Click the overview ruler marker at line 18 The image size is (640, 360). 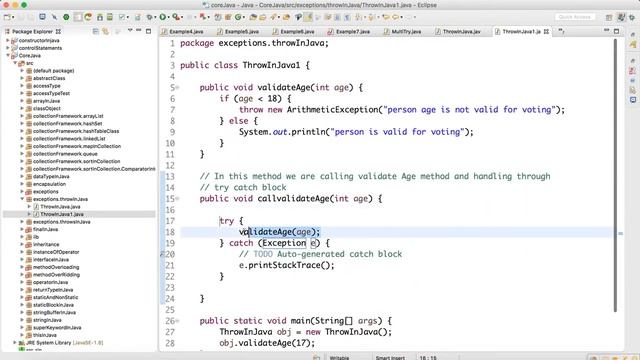coord(620,233)
